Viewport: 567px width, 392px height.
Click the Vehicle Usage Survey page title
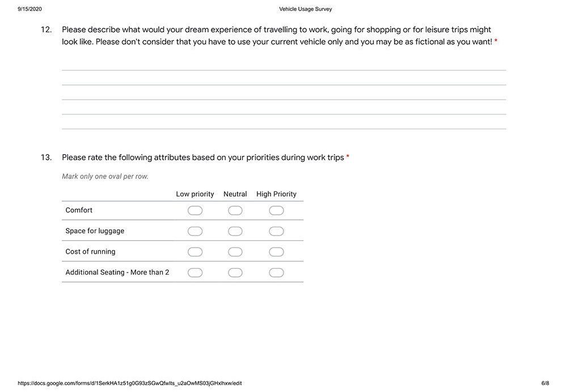click(306, 9)
